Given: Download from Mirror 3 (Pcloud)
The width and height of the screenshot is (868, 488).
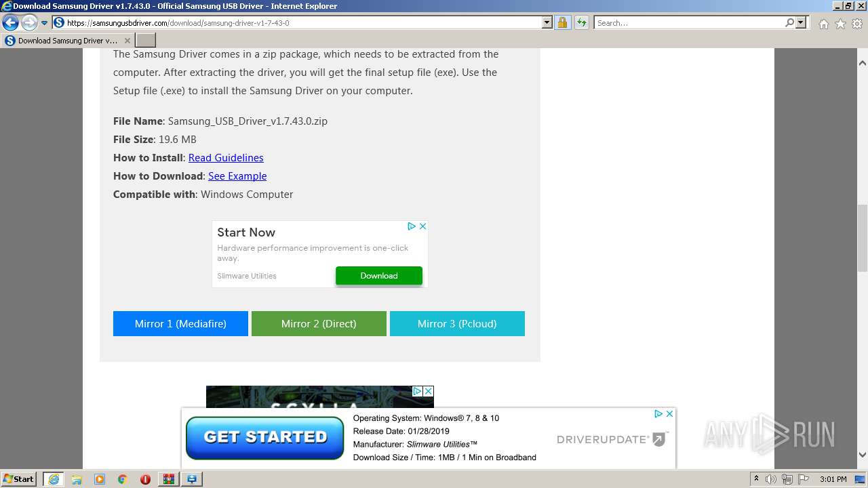Looking at the screenshot, I should [457, 324].
